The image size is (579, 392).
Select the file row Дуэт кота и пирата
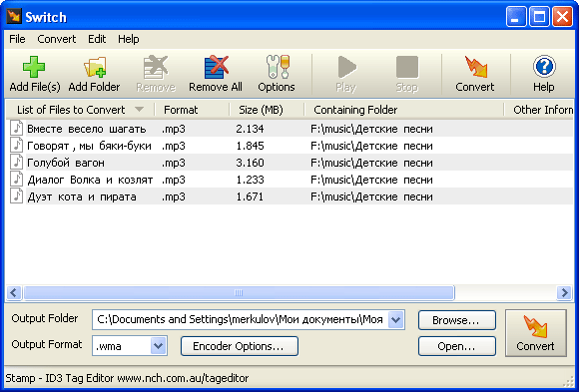(x=289, y=196)
